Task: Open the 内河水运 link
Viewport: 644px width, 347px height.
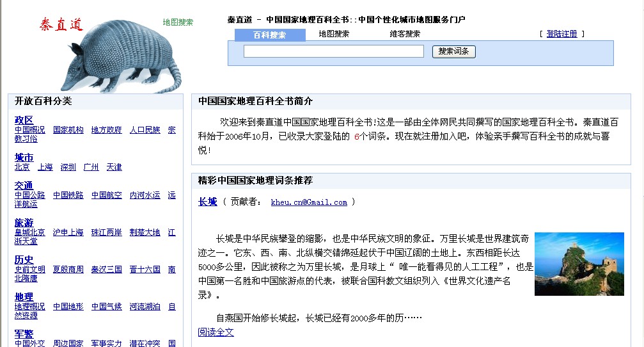Action: pos(145,195)
